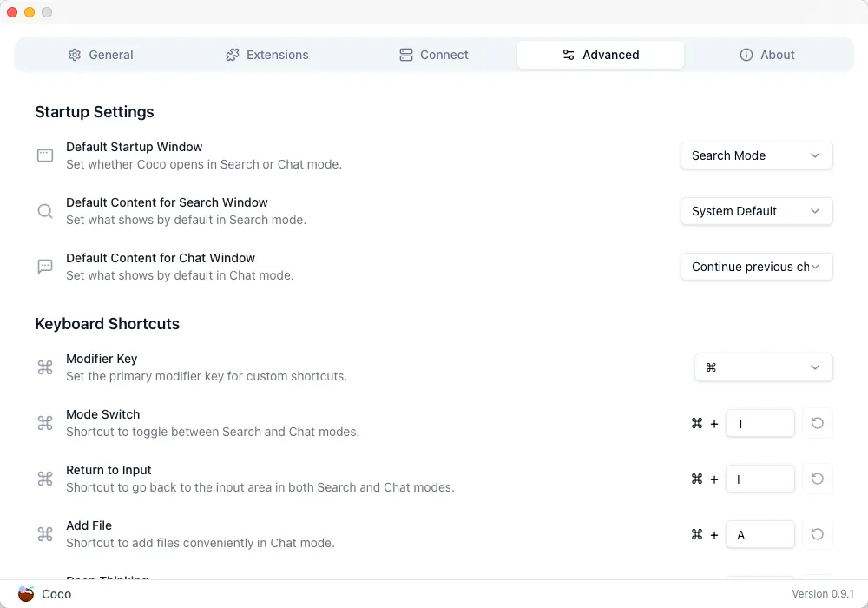Open the Default Startup Window dropdown
The height and width of the screenshot is (608, 868).
[756, 155]
